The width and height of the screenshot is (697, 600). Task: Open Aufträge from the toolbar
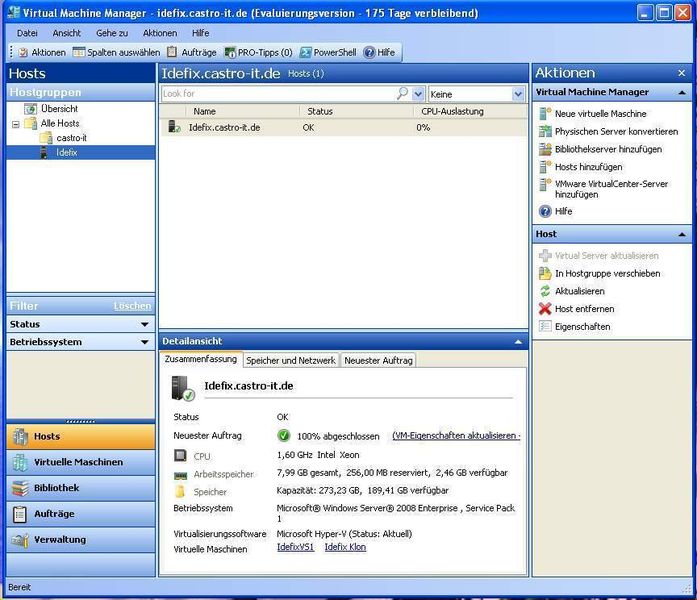pos(192,52)
